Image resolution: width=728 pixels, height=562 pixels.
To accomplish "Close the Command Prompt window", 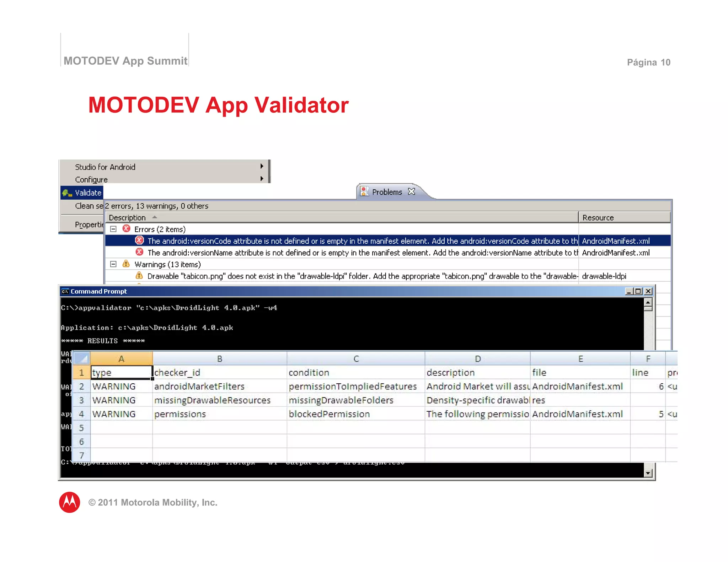I will coord(648,291).
